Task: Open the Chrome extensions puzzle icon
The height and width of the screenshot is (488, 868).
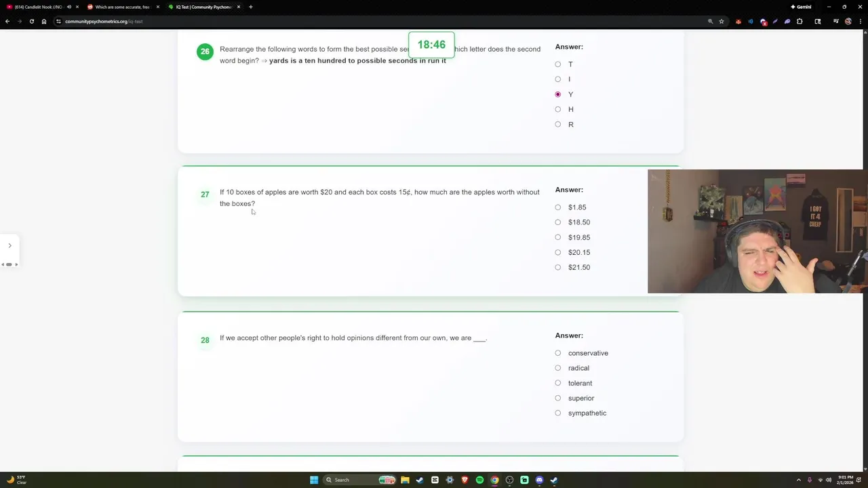Action: pyautogui.click(x=800, y=21)
